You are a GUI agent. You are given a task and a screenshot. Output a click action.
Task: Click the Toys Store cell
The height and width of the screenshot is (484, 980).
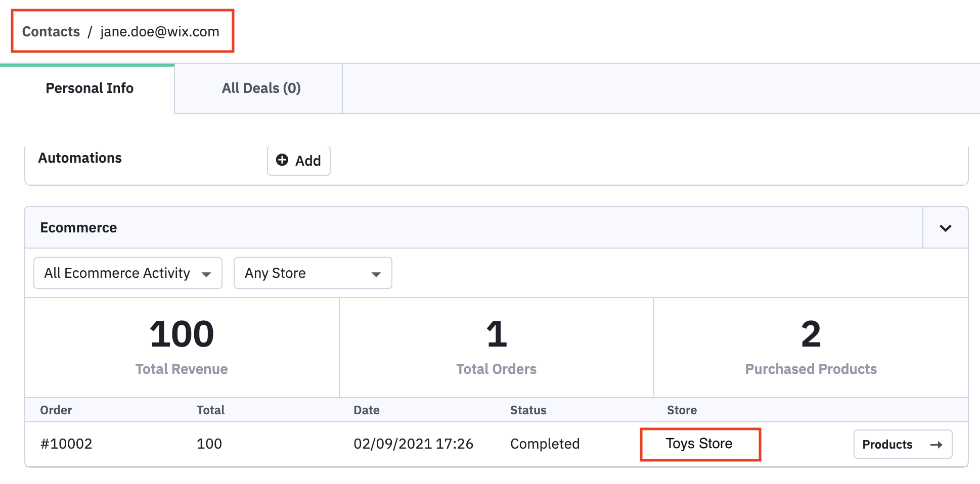pos(699,444)
